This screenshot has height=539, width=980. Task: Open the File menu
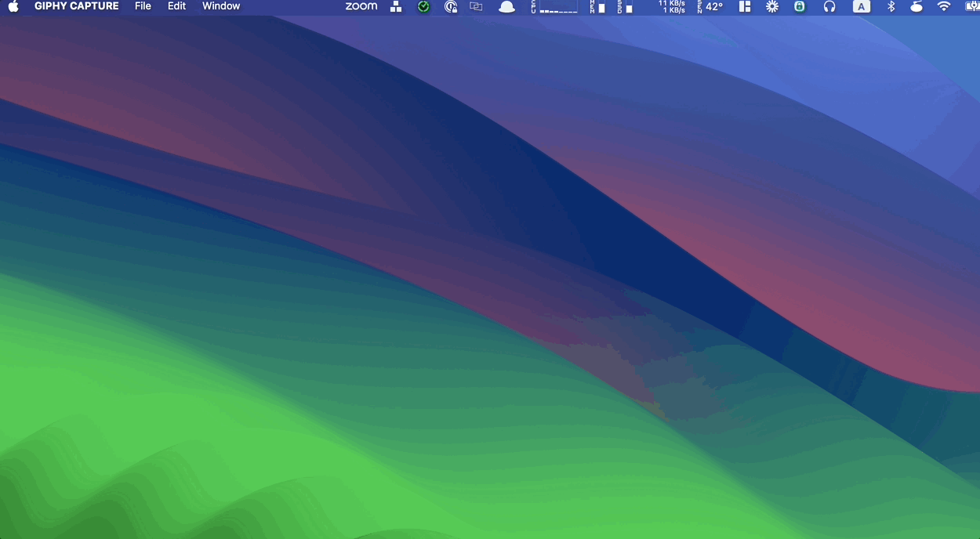tap(143, 6)
